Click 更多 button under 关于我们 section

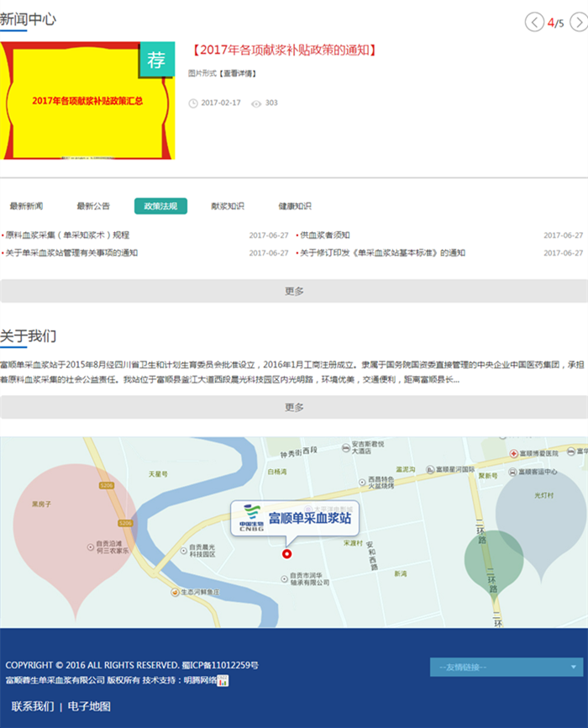pyautogui.click(x=294, y=407)
